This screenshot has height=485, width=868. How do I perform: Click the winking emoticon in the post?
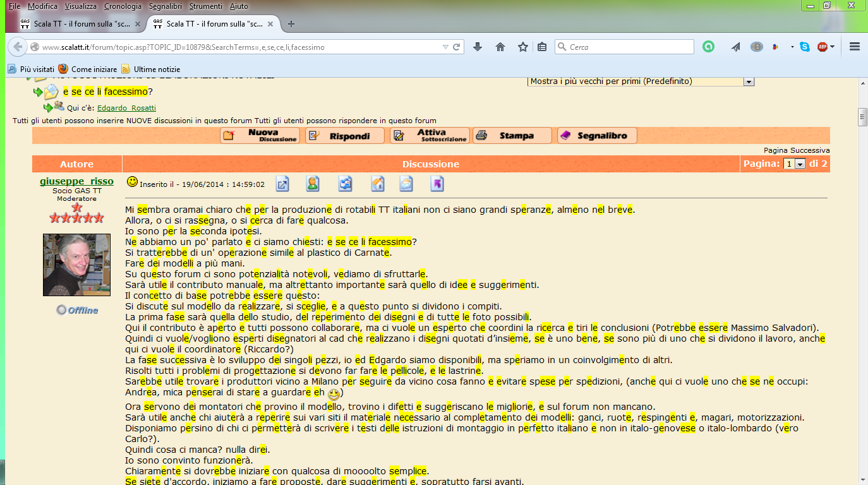click(x=334, y=395)
